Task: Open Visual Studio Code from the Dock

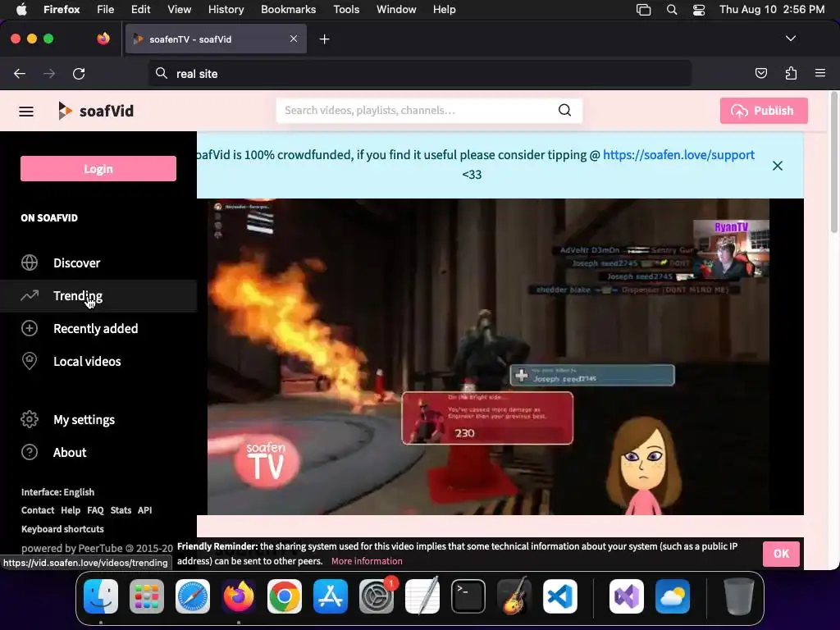Action: click(560, 596)
